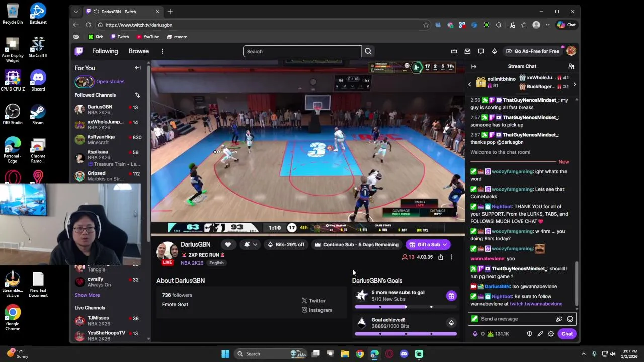The height and width of the screenshot is (362, 644).
Task: Click Bits: 29% off button
Action: click(286, 245)
